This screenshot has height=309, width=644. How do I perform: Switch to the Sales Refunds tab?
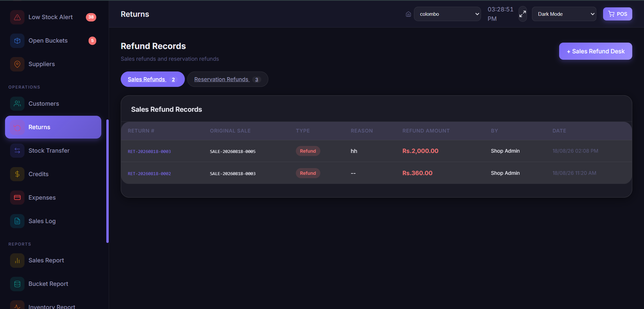tap(153, 79)
